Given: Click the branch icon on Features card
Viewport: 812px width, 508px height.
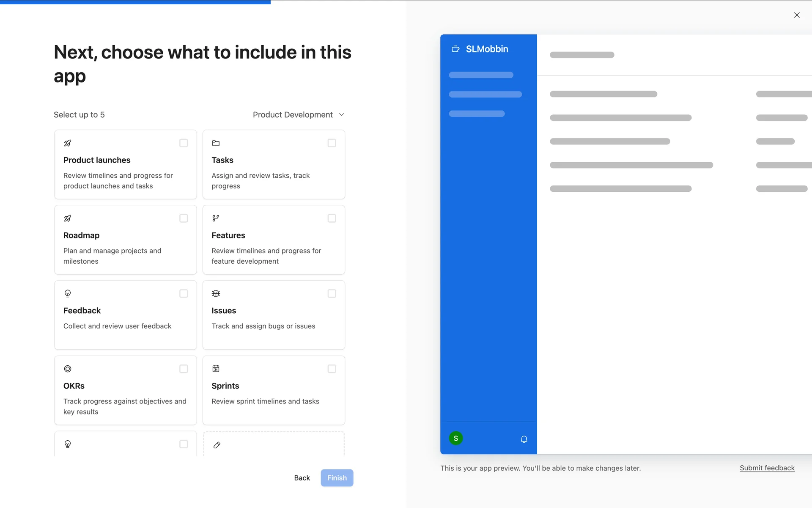Looking at the screenshot, I should 216,218.
